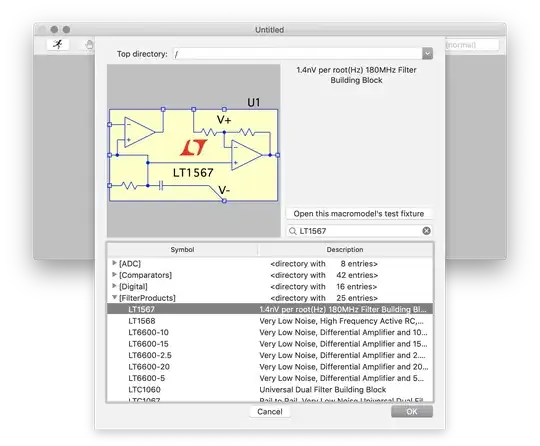
Task: Click the Symbol column header
Action: 182,250
